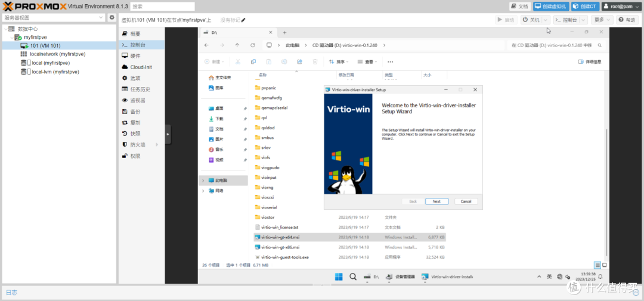Open the 更多 dropdown menu

[x=602, y=20]
